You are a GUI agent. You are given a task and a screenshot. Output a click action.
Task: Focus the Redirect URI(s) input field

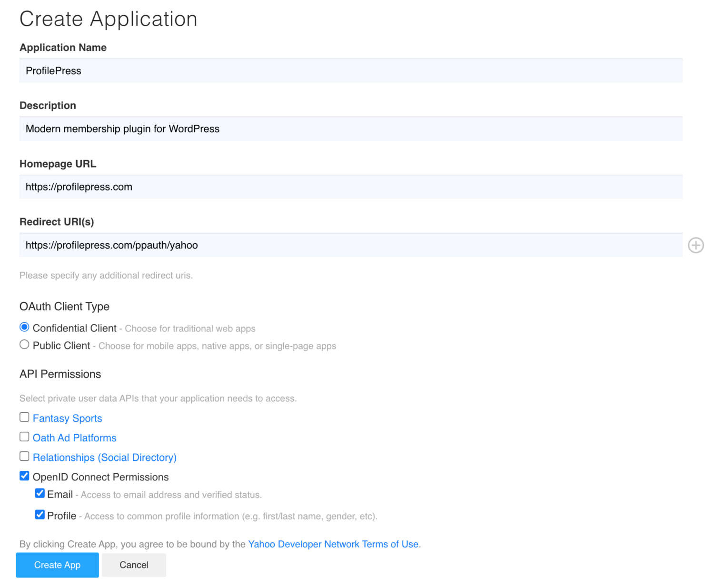[351, 245]
